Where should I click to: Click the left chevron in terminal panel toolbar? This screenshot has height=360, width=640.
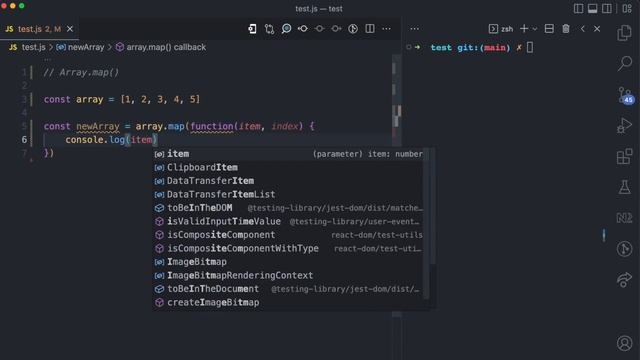[x=583, y=29]
